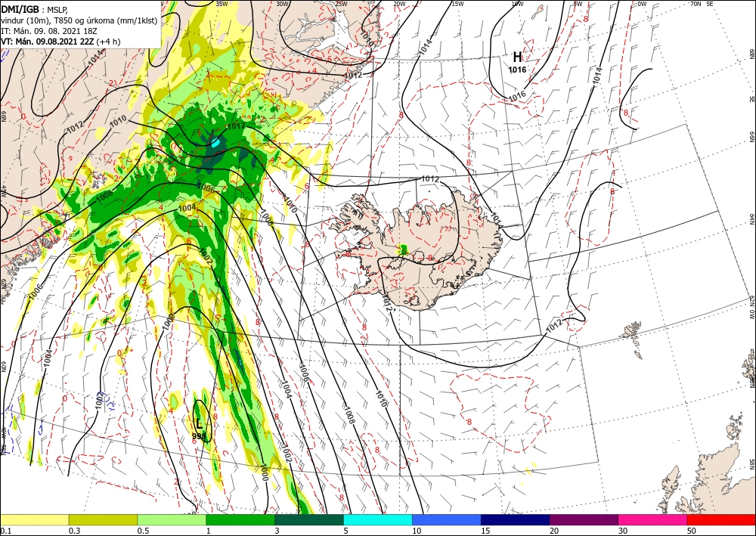
Task: Click the 'DMI/IGB' title text
Action: coord(20,8)
